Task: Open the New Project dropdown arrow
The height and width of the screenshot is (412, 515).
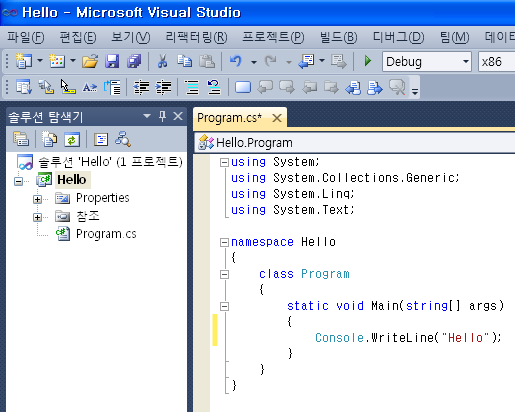Action: [x=40, y=61]
